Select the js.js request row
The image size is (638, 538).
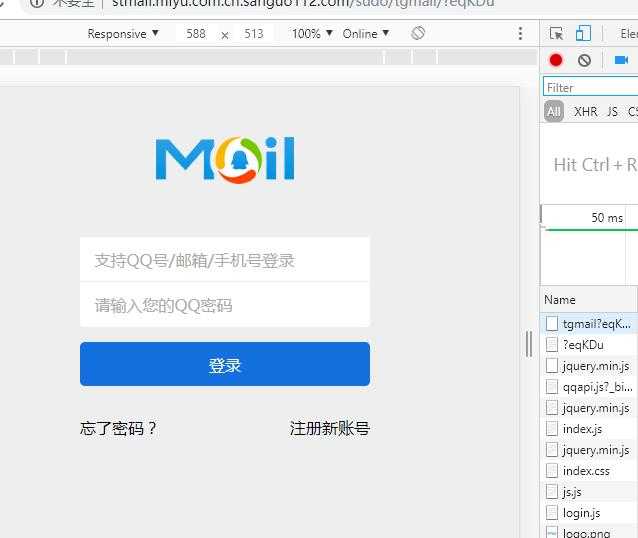pyautogui.click(x=589, y=492)
